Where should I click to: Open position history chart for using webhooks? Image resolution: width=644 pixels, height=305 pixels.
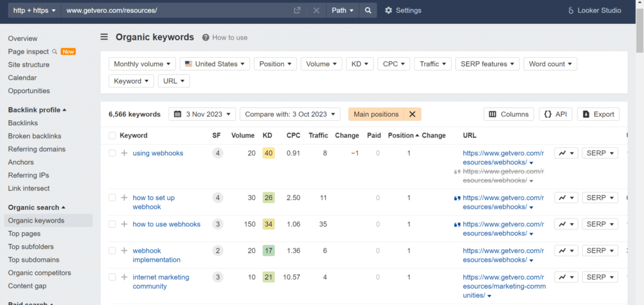[x=567, y=153]
